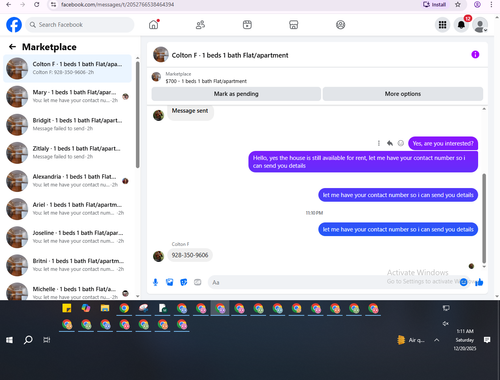The width and height of the screenshot is (500, 380).
Task: Click the Colton F chat header title
Action: [230, 55]
